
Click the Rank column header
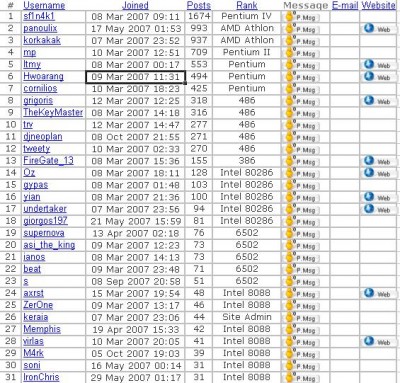pos(247,5)
